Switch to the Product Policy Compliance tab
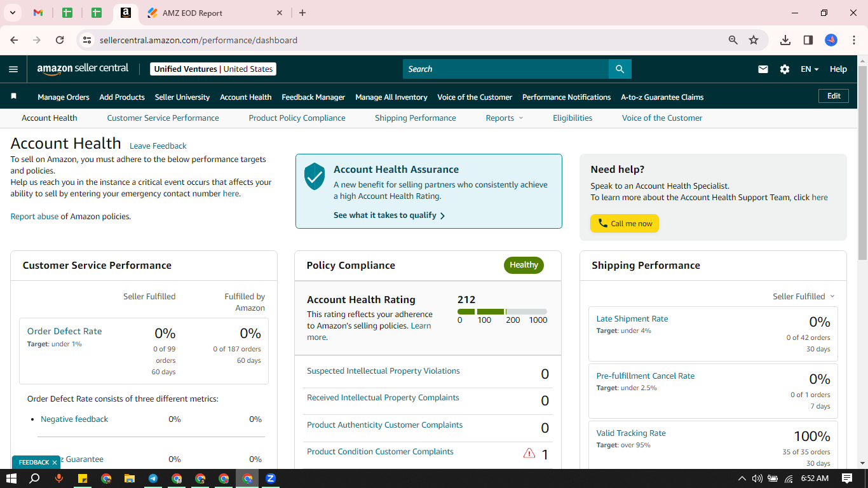The width and height of the screenshot is (868, 488). (x=297, y=118)
